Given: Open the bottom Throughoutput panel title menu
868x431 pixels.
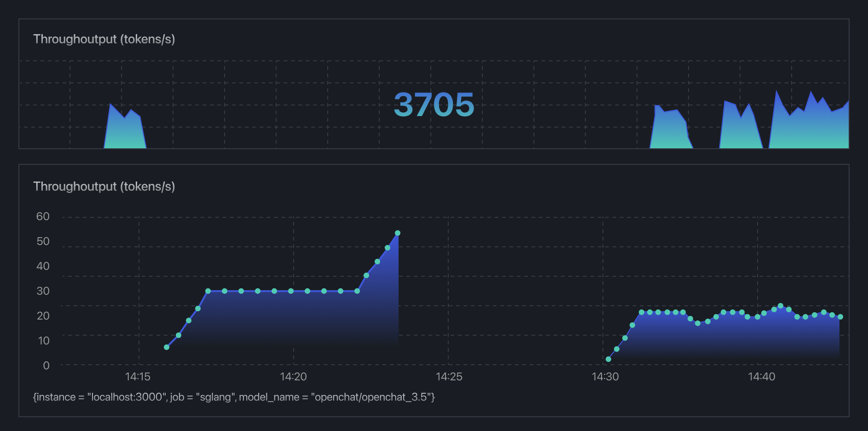Looking at the screenshot, I should (x=104, y=186).
